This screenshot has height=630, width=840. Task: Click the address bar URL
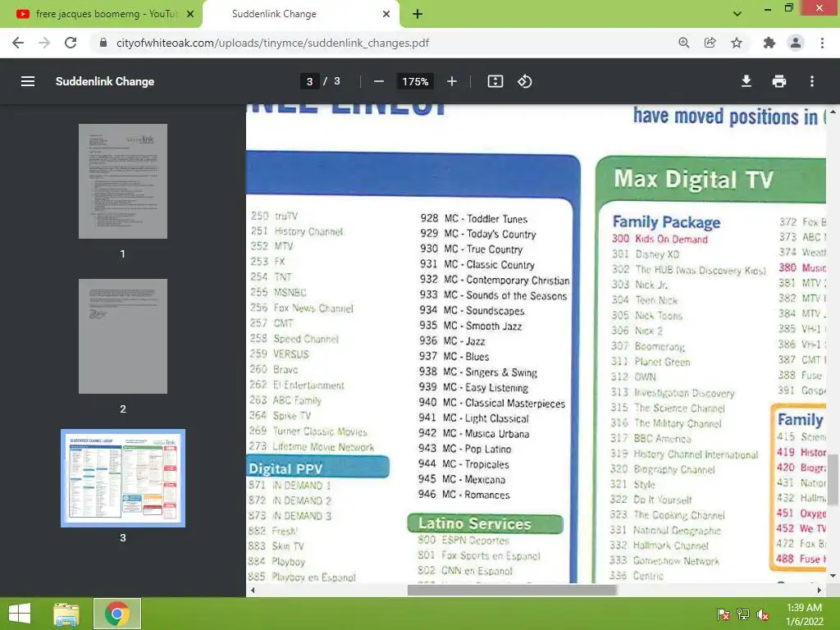click(x=272, y=43)
